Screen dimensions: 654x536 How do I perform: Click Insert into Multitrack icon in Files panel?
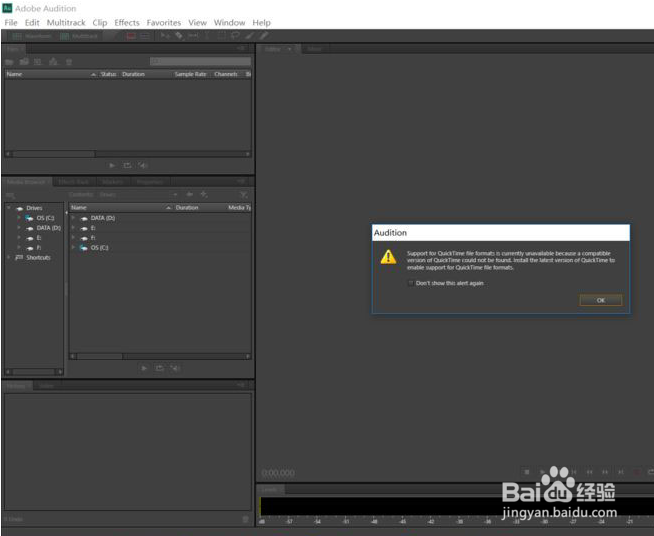(53, 62)
